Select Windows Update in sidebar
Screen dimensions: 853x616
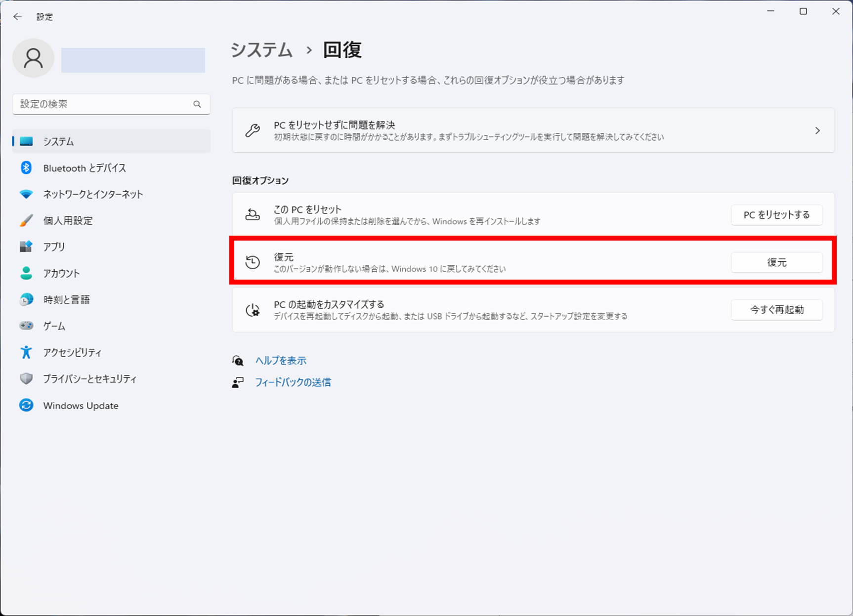[112, 406]
